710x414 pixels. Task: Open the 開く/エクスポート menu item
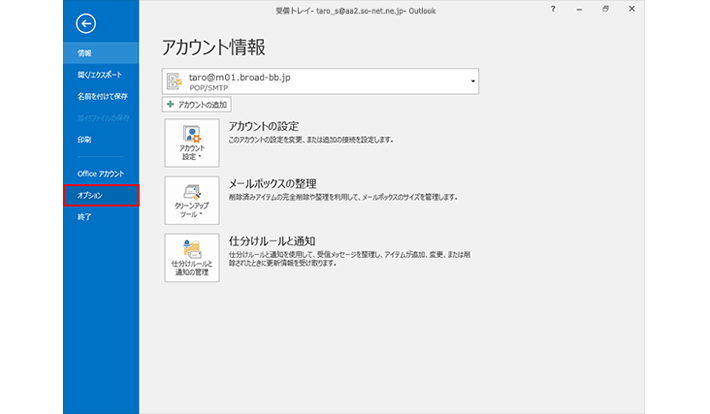[x=100, y=74]
